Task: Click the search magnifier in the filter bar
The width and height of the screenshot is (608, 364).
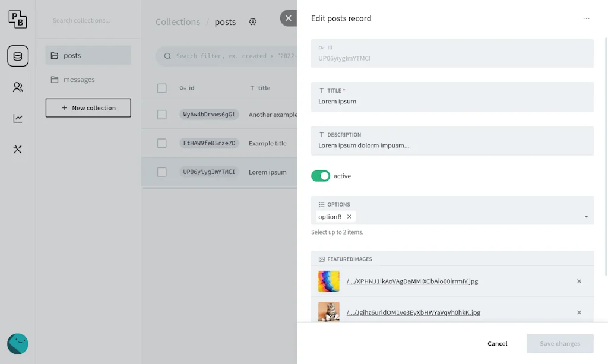Action: pos(167,56)
